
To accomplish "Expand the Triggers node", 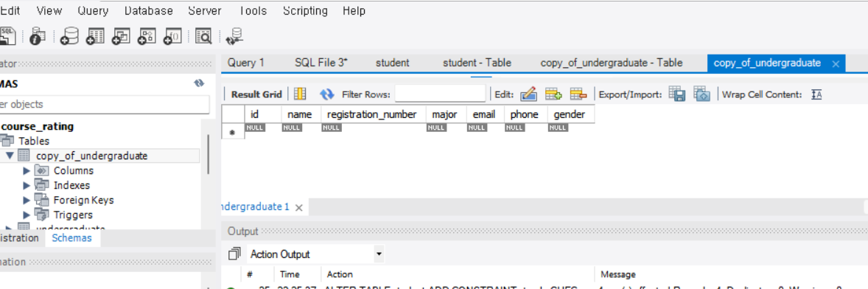I will tap(27, 215).
